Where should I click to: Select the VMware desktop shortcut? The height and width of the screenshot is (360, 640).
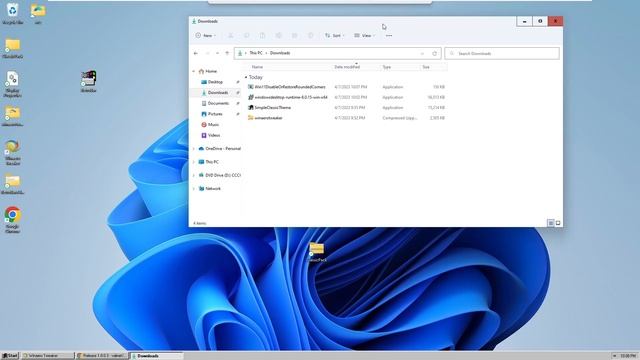[12, 152]
